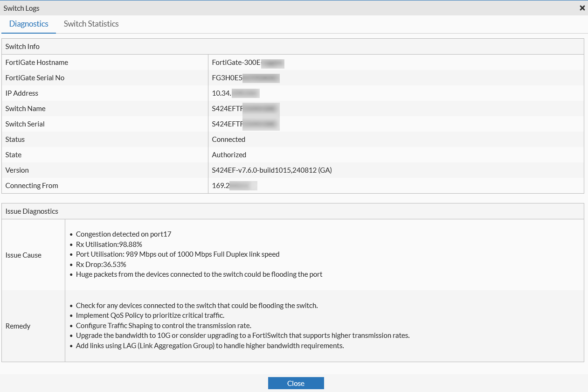Click the Switch Name label

click(x=26, y=109)
